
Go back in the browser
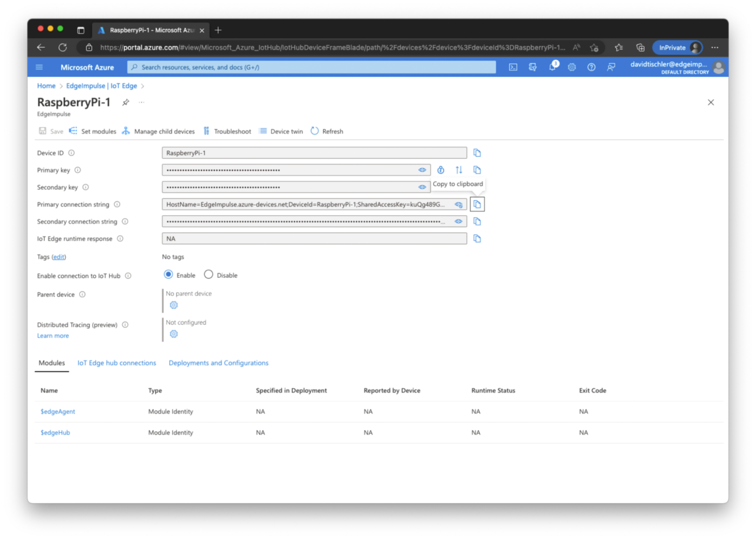[41, 48]
